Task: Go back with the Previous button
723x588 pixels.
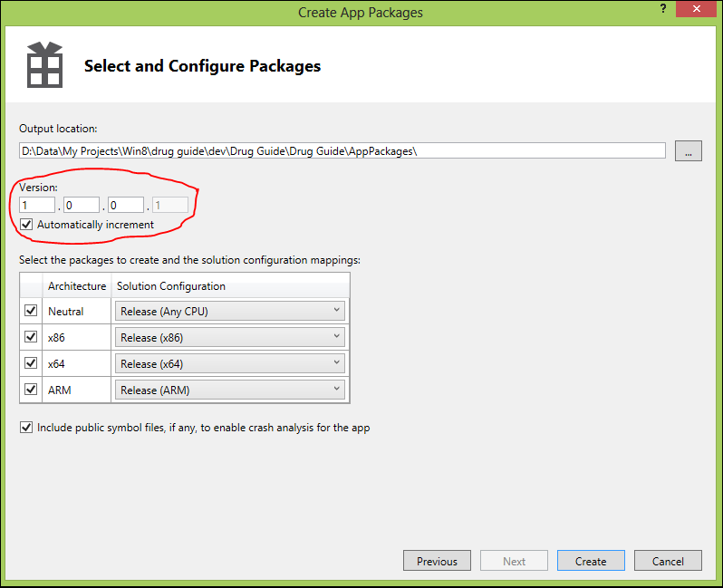Action: pos(437,561)
